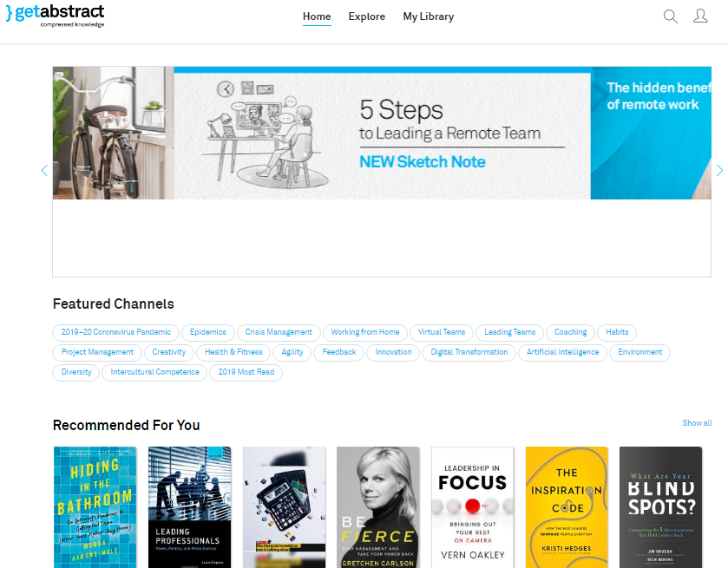
Task: Open Leadership in Focus book cover
Action: [x=473, y=507]
